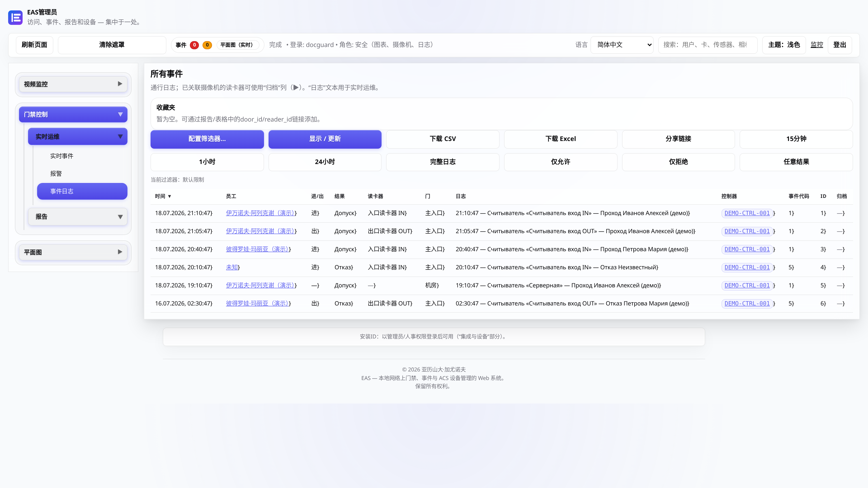Focus the search users/cards field
This screenshot has width=868, height=488.
pos(708,45)
